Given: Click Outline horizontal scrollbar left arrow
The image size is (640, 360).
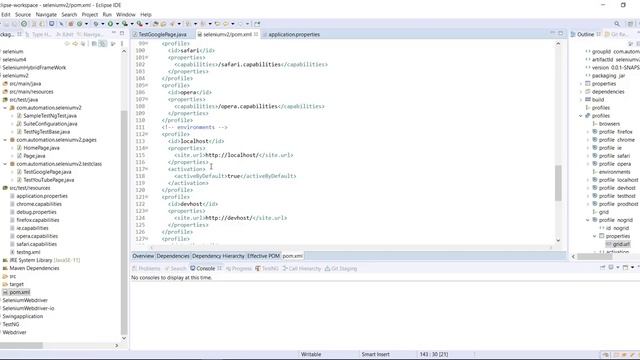Looking at the screenshot, I should click(573, 256).
